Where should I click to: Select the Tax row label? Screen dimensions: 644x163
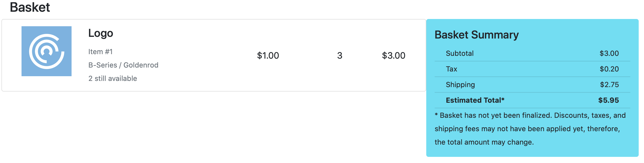(451, 69)
